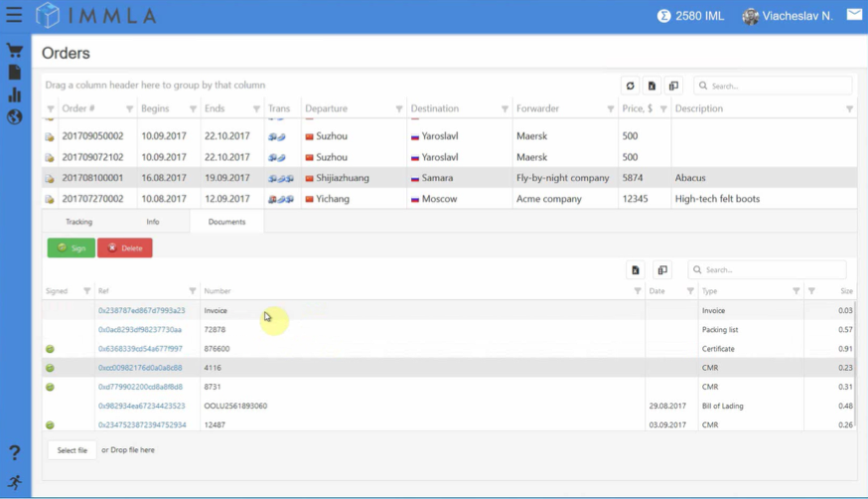Open filter on the Forwarder column
Image resolution: width=868 pixels, height=499 pixels.
[610, 109]
